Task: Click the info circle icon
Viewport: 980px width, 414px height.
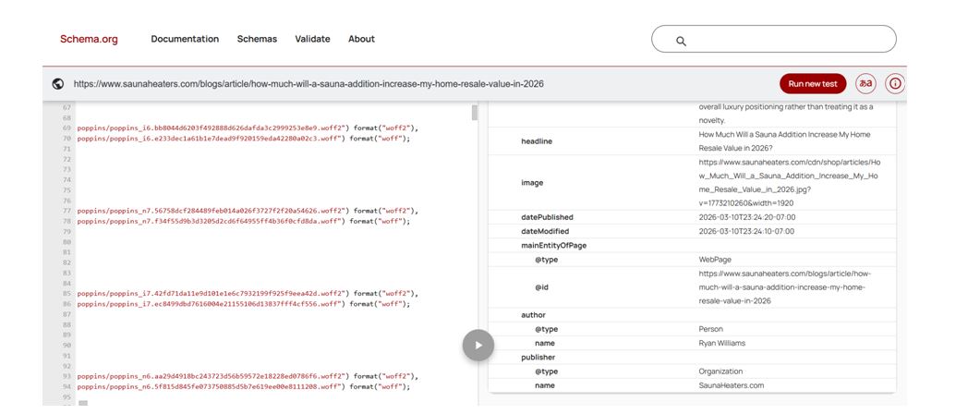Action: pyautogui.click(x=894, y=83)
